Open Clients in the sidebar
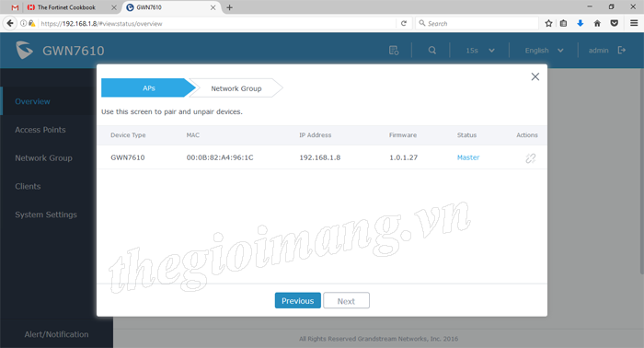The height and width of the screenshot is (348, 644). coord(28,187)
